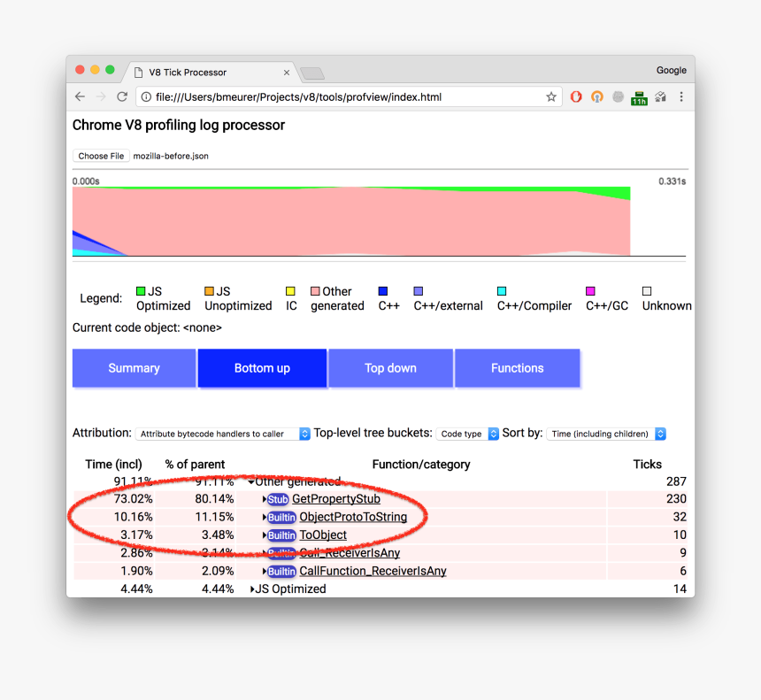
Task: Bookmark the page using the star icon
Action: 550,96
